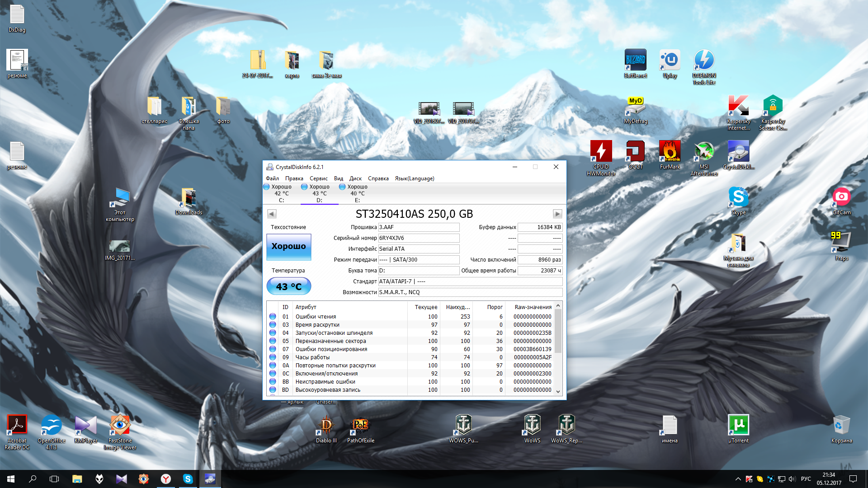Open the notification center icon
Screen dimensions: 868x488
tap(853, 479)
